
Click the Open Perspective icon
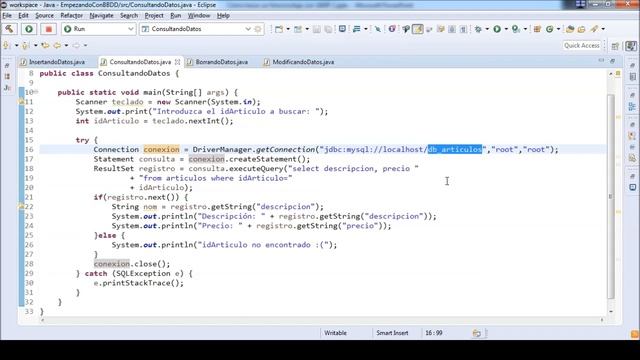click(x=615, y=46)
